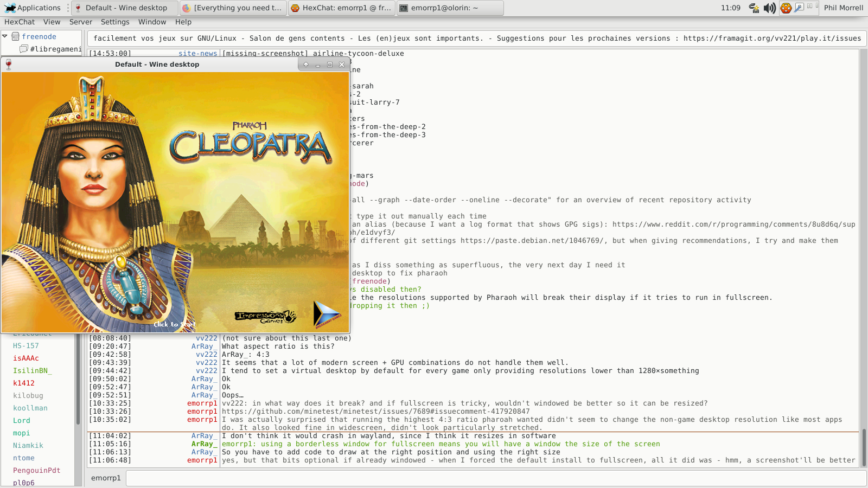Select user Lord in user list
The width and height of the screenshot is (868, 488).
coord(22,421)
